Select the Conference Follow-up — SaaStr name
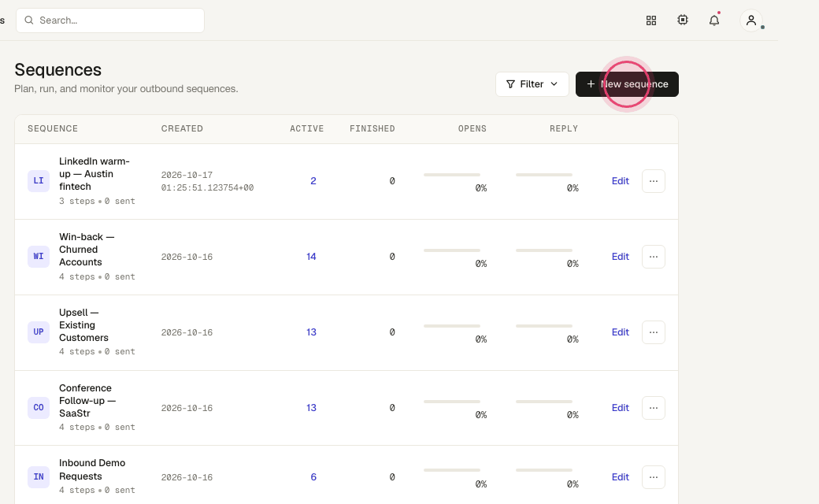 tap(87, 401)
